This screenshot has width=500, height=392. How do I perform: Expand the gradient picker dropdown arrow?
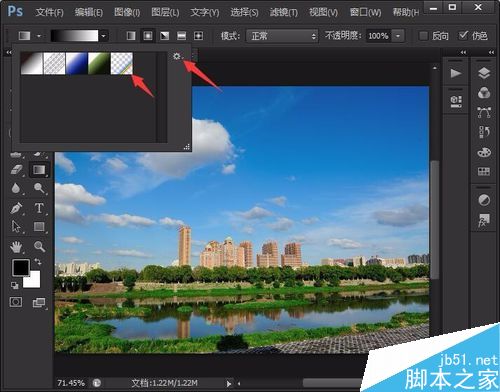(x=104, y=36)
